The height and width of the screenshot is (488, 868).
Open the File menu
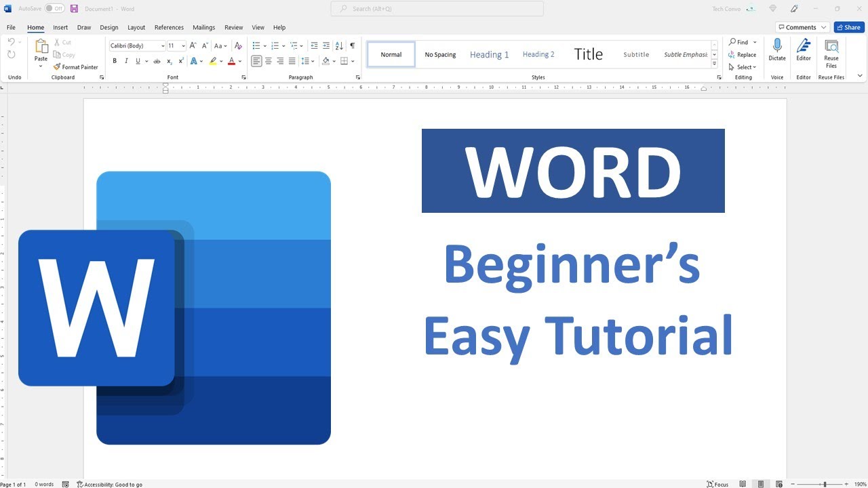[x=11, y=28]
